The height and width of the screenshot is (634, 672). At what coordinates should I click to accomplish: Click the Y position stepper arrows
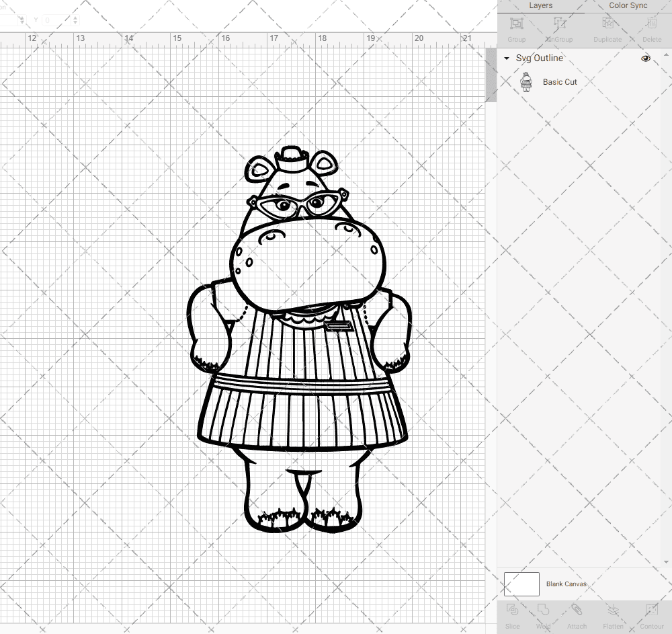(x=75, y=20)
